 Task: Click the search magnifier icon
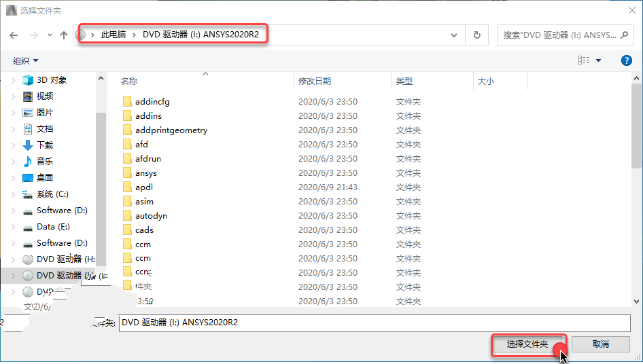(624, 35)
